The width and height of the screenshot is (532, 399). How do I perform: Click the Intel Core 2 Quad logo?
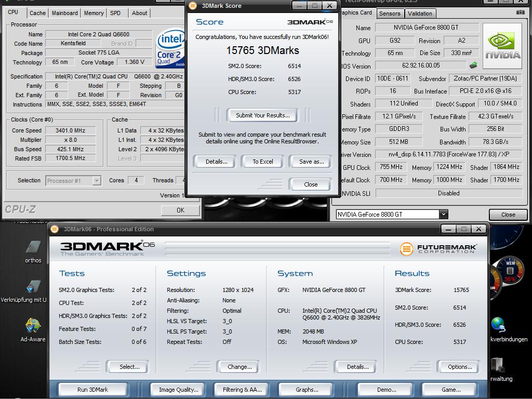click(x=170, y=48)
